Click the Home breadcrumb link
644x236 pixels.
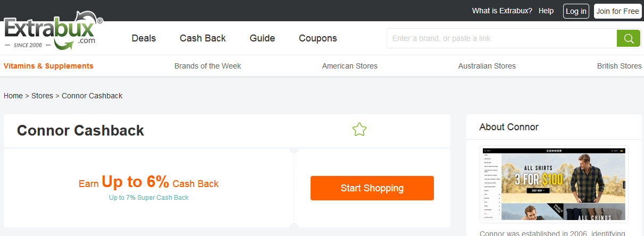pyautogui.click(x=13, y=96)
